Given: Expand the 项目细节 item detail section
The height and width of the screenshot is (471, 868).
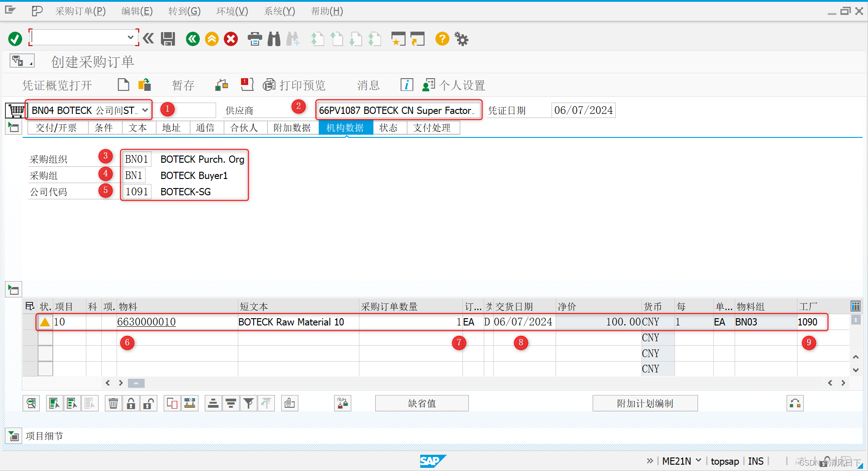Looking at the screenshot, I should [x=14, y=436].
